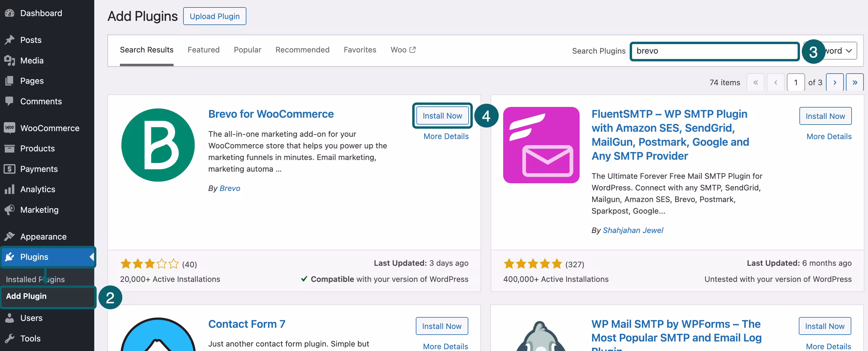Click the Pages document icon
The width and height of the screenshot is (868, 351).
click(10, 81)
